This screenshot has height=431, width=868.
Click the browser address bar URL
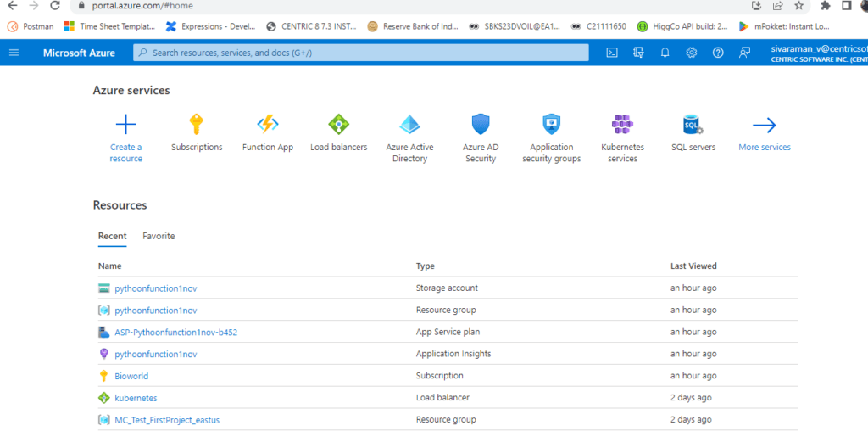coord(142,6)
